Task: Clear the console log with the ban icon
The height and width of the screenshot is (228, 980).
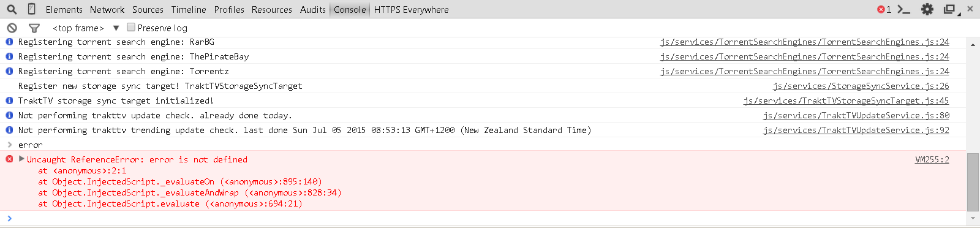Action: [12, 28]
